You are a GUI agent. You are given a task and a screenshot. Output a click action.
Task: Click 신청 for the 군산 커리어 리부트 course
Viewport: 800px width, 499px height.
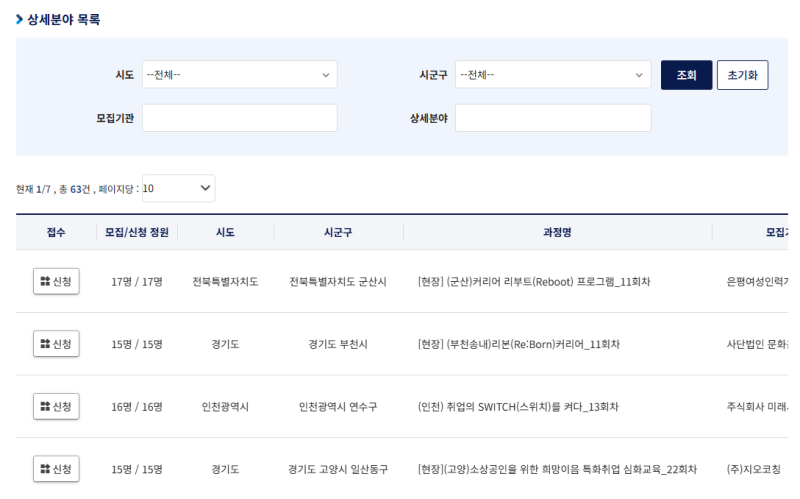[56, 281]
